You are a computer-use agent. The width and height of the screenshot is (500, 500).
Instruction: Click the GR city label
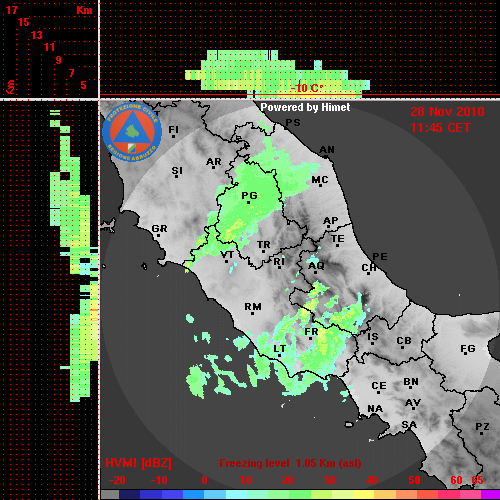coord(159,229)
